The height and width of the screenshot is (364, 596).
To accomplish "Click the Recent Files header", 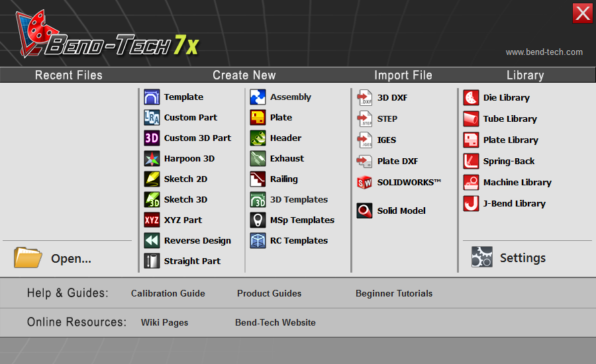I will (x=69, y=75).
